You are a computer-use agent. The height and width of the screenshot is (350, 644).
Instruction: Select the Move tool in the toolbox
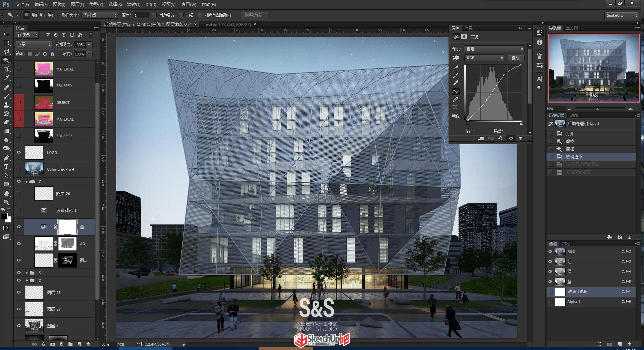6,34
